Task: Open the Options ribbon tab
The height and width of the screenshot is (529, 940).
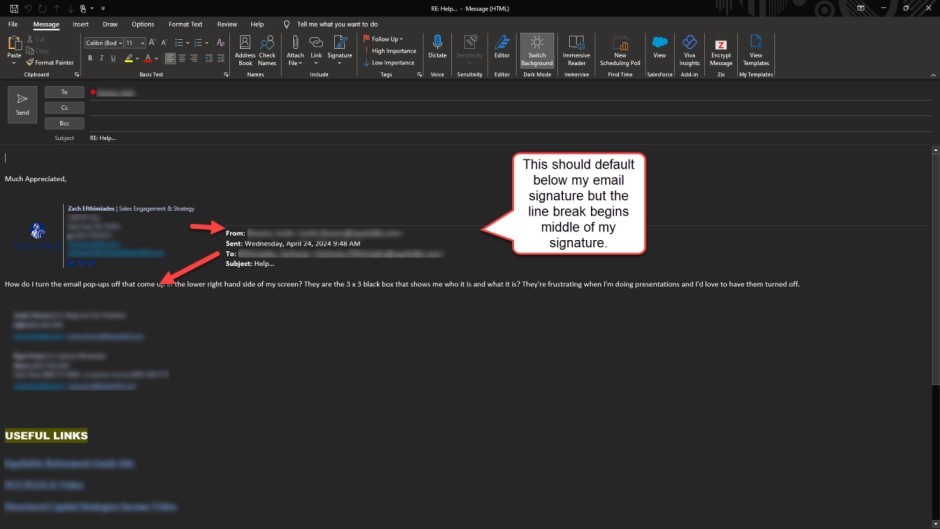Action: pyautogui.click(x=143, y=25)
